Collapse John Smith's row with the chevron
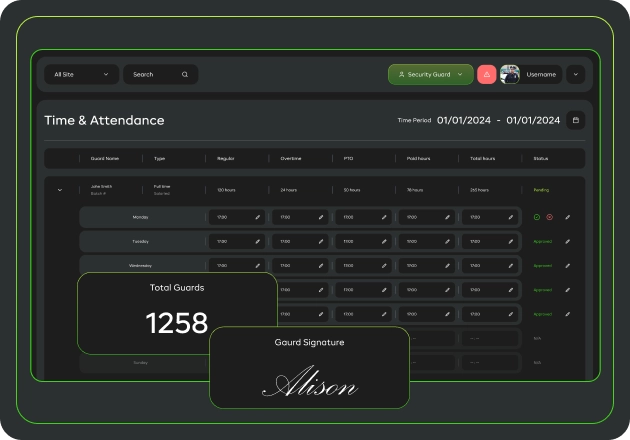Screen dimensions: 630x440 point(60,189)
